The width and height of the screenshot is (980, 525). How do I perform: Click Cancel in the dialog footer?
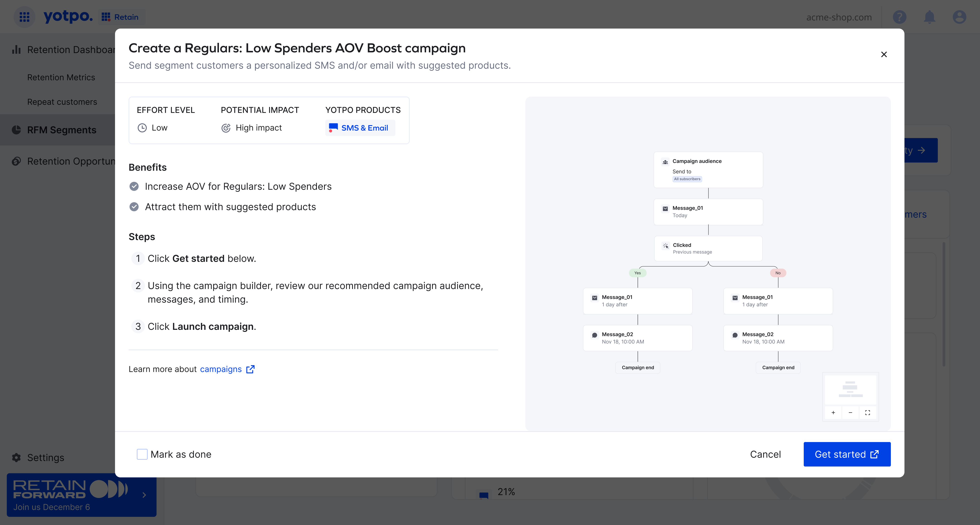coord(765,454)
